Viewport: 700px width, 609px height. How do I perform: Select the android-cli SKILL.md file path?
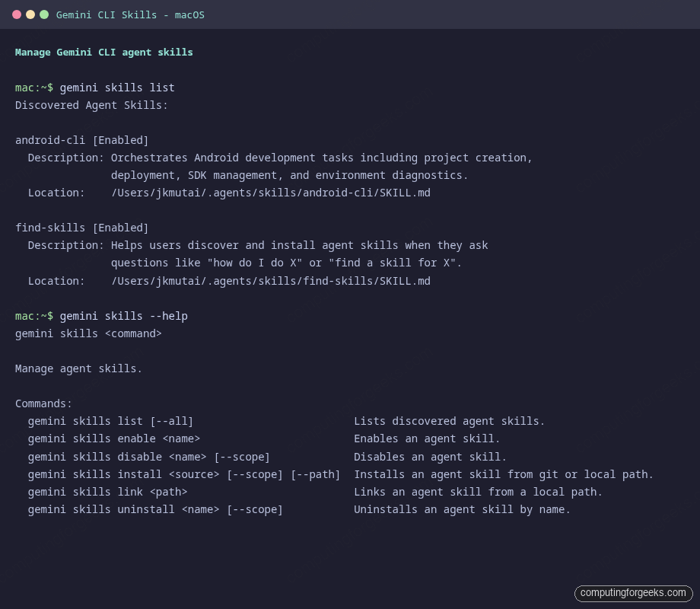coord(271,193)
